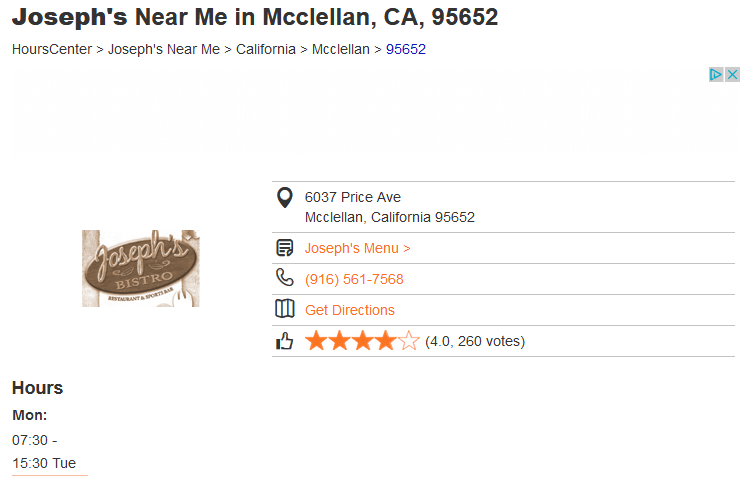Click the AdChoices triangle icon
This screenshot has height=485, width=751.
pos(716,75)
